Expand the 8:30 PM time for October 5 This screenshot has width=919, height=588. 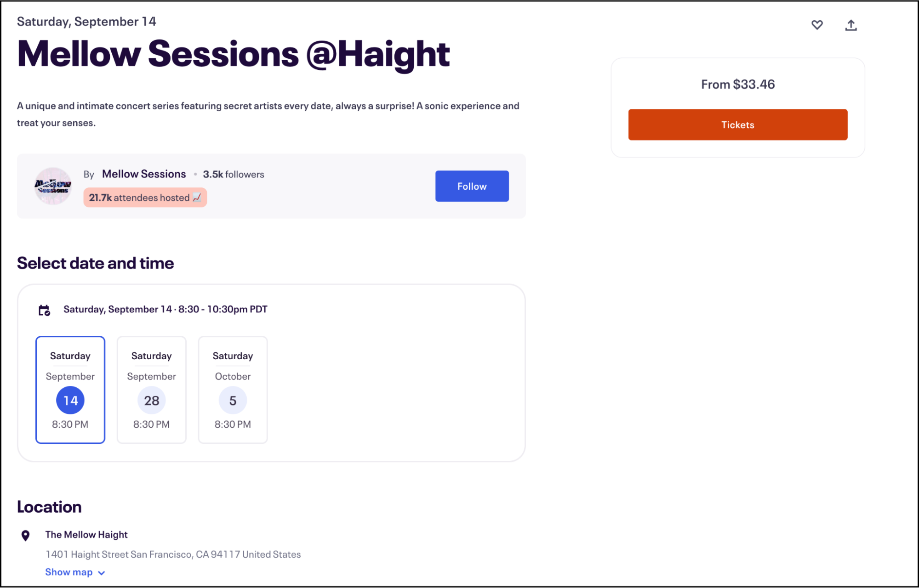pos(233,424)
